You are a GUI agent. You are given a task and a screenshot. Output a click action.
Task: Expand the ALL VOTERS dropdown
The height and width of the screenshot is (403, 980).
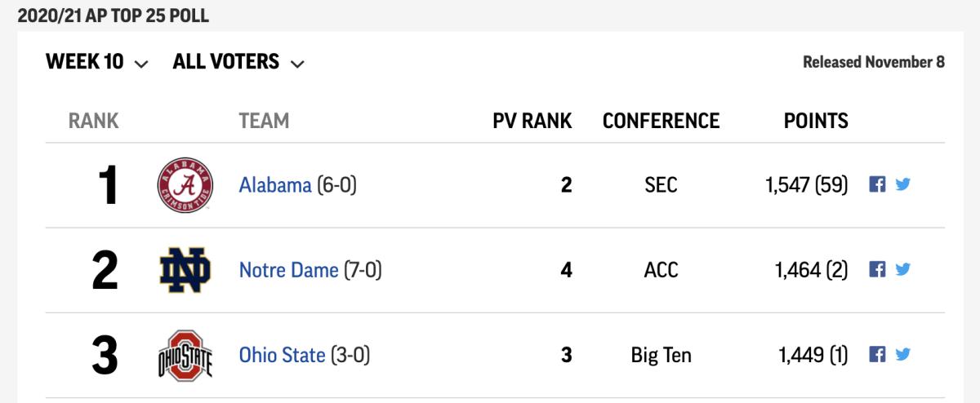click(x=238, y=62)
